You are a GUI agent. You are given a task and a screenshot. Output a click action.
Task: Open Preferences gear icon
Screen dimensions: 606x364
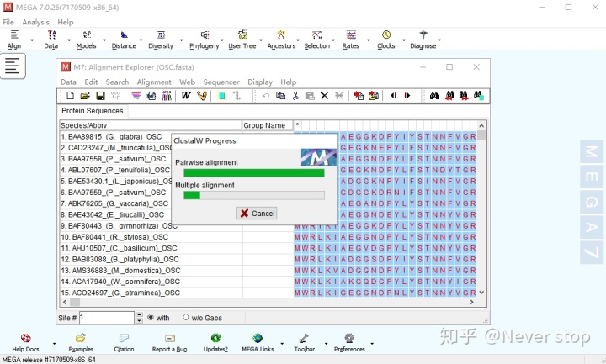(x=349, y=342)
